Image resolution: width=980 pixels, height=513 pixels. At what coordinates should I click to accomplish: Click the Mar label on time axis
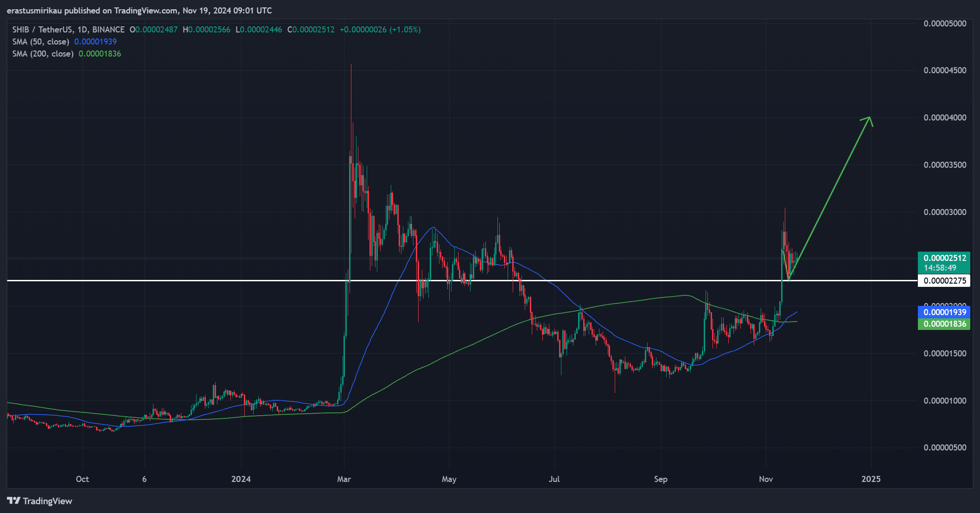point(344,479)
